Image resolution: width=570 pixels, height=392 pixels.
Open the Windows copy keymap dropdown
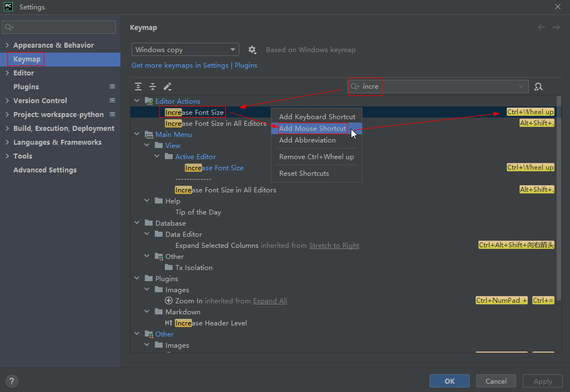[185, 50]
